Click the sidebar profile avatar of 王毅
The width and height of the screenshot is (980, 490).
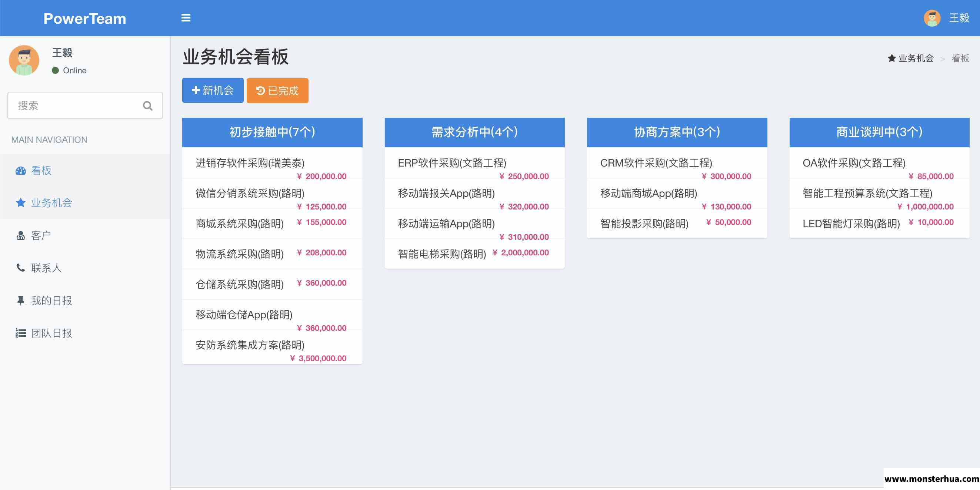[24, 60]
